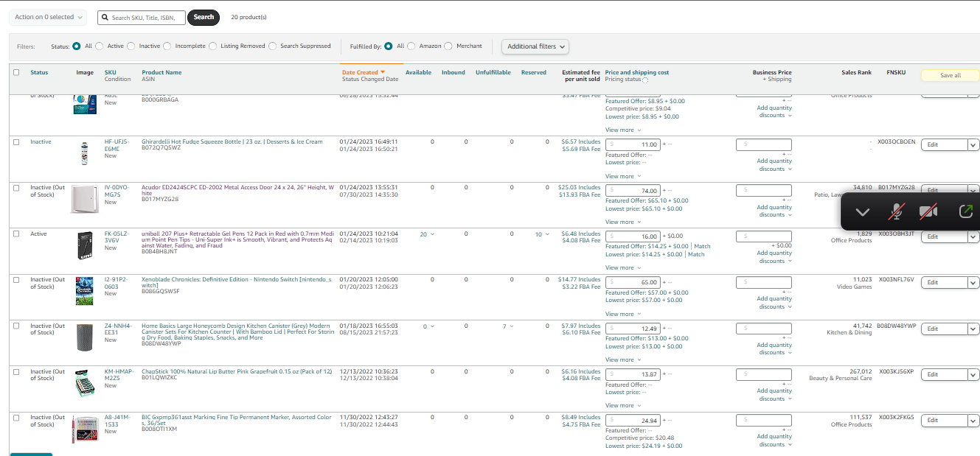
Task: Open Home Basics grey canister thumbnail
Action: (x=84, y=337)
